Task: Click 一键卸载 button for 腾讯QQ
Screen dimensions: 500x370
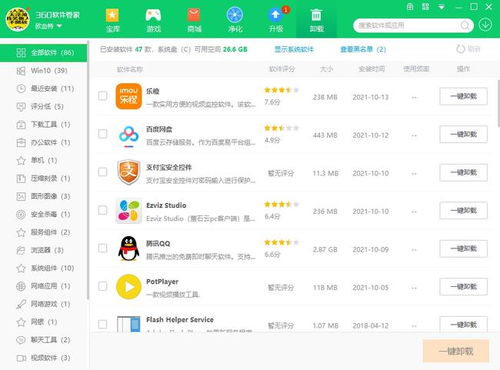Action: 463,249
